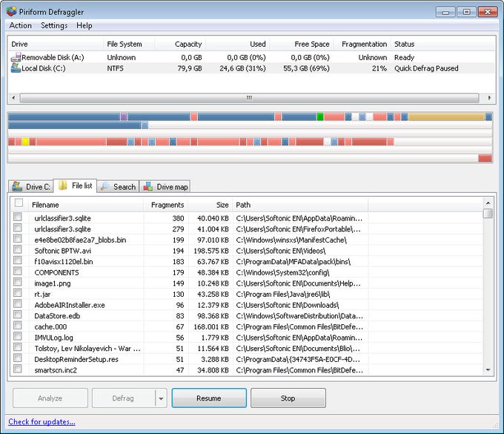Image resolution: width=504 pixels, height=434 pixels.
Task: Click the second urlclassifier3.sqlite with 279 fragments
Action: pyautogui.click(x=62, y=229)
